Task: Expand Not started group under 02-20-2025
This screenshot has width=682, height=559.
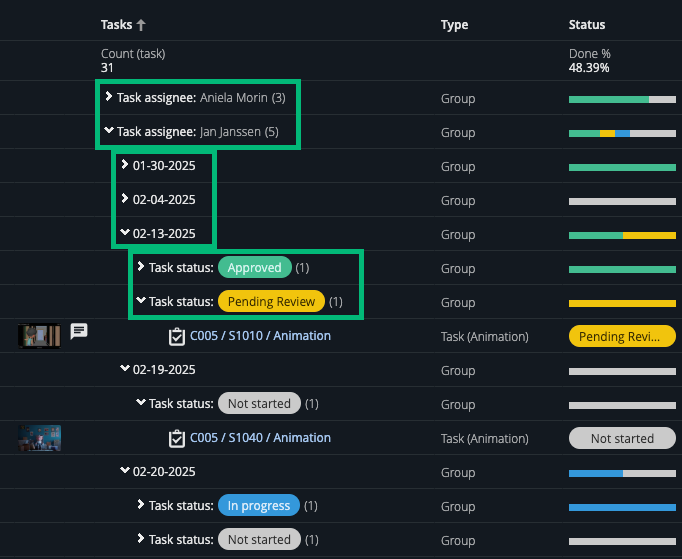Action: [140, 538]
